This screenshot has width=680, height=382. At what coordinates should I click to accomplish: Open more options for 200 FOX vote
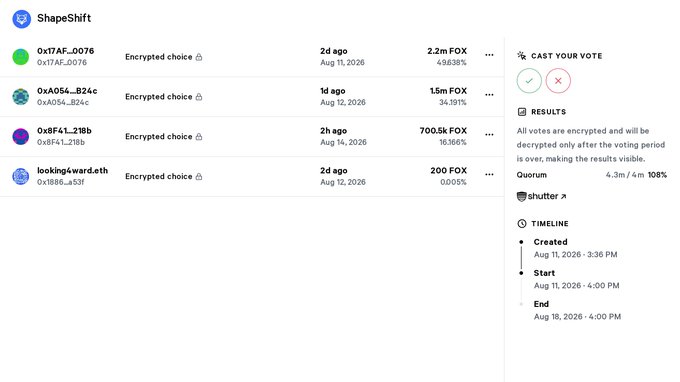489,175
